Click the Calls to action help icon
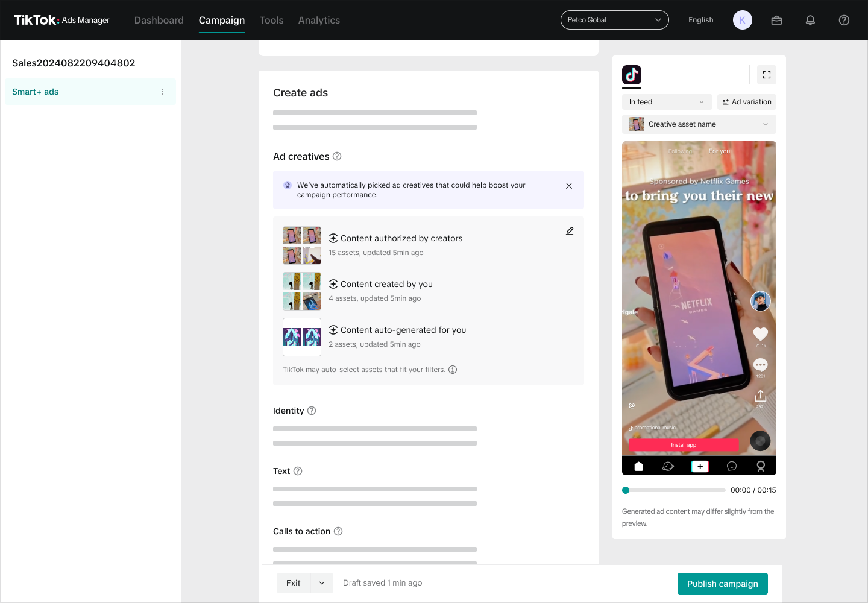The width and height of the screenshot is (868, 603). click(x=338, y=531)
